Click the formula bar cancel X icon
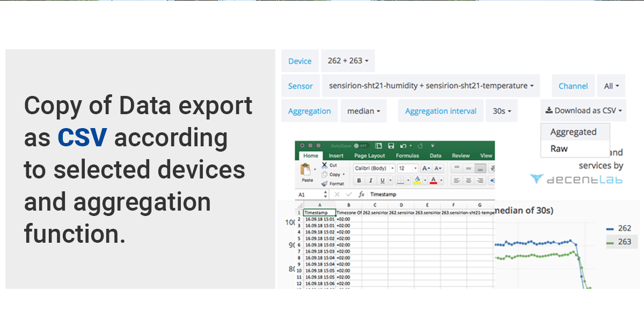The width and height of the screenshot is (644, 336). 337,195
